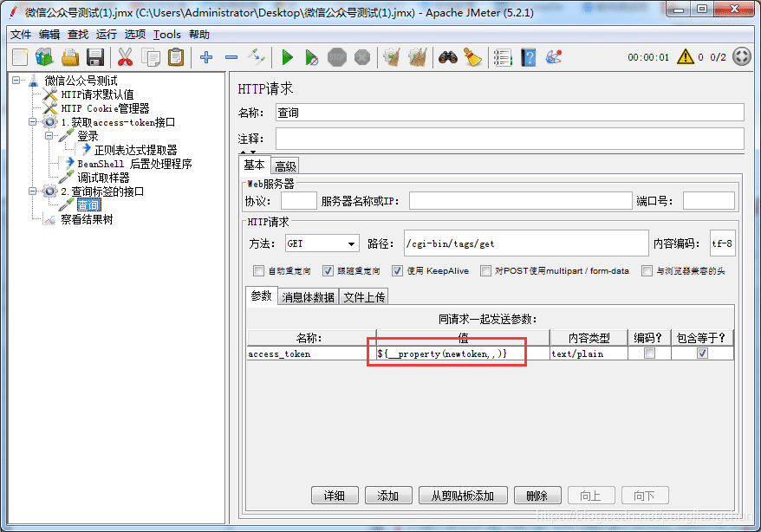Start test without pauses icon
Image resolution: width=761 pixels, height=532 pixels.
tap(311, 58)
